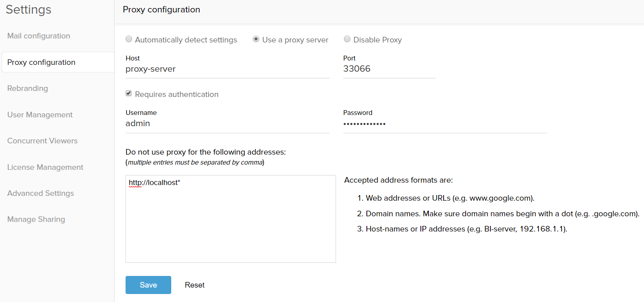Open Advanced Settings
Image resolution: width=644 pixels, height=302 pixels.
[40, 193]
